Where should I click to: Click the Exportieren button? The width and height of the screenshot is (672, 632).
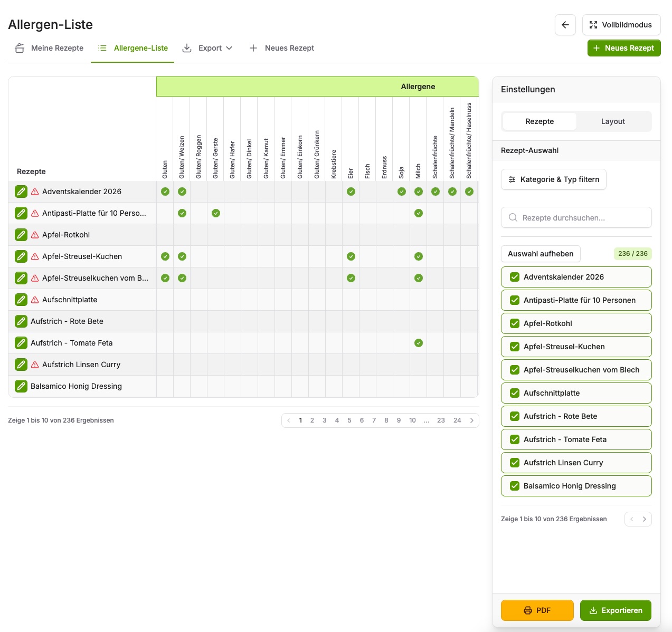point(616,610)
